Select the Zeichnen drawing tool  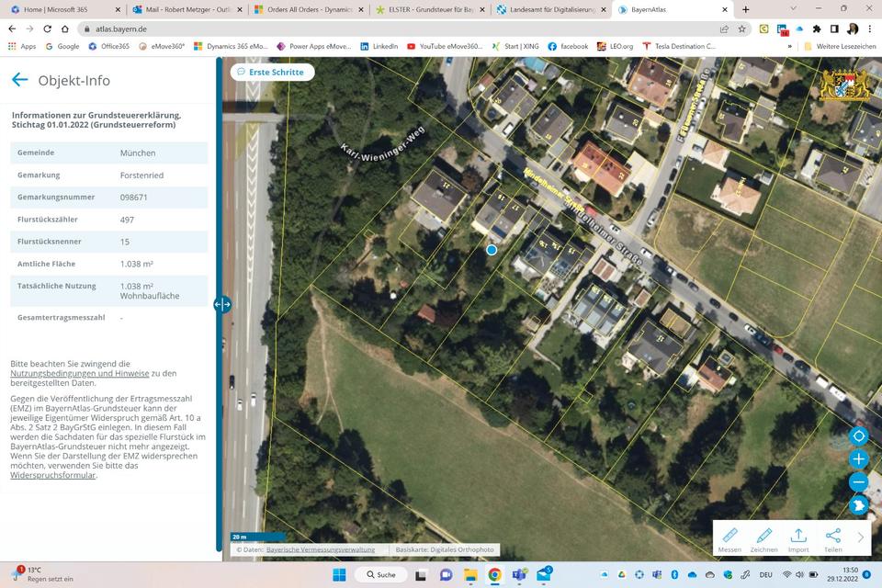click(x=763, y=539)
